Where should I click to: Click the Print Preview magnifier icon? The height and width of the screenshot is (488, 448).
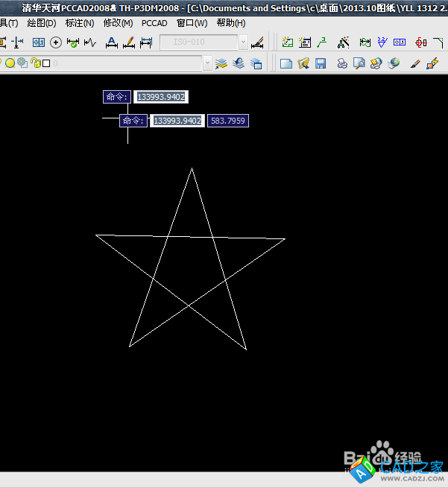pyautogui.click(x=359, y=63)
